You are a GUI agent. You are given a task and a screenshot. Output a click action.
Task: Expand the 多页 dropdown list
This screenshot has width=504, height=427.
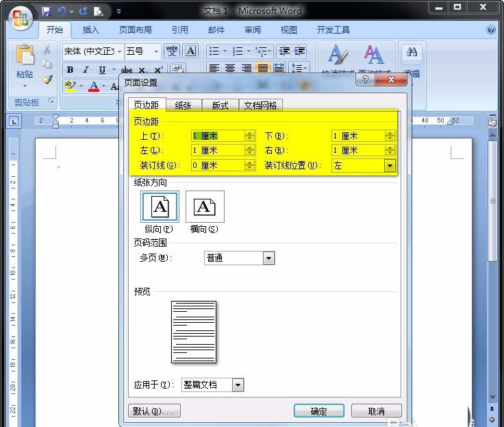click(x=268, y=258)
